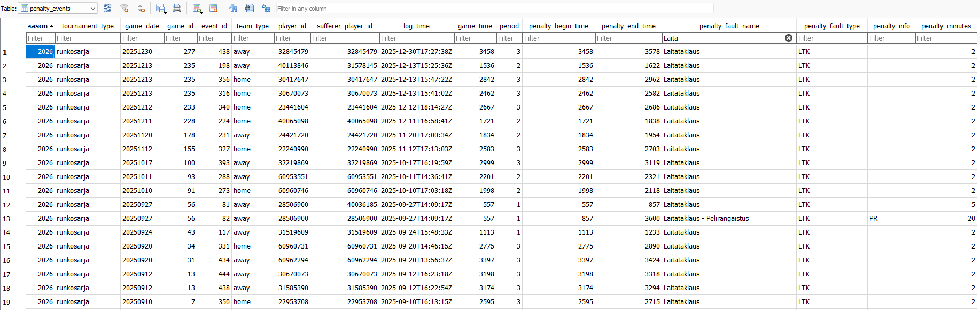Clear the sorting order icon
Image resolution: width=980 pixels, height=310 pixels.
141,9
